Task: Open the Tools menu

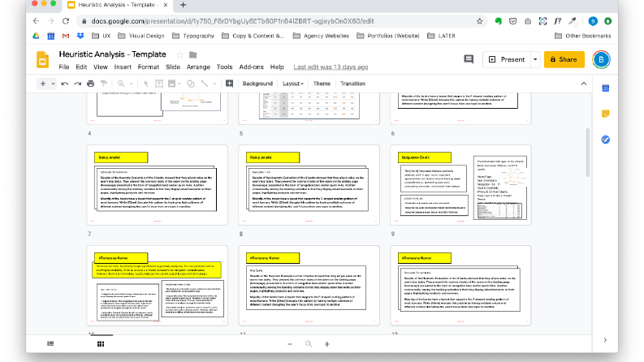Action: pos(225,67)
